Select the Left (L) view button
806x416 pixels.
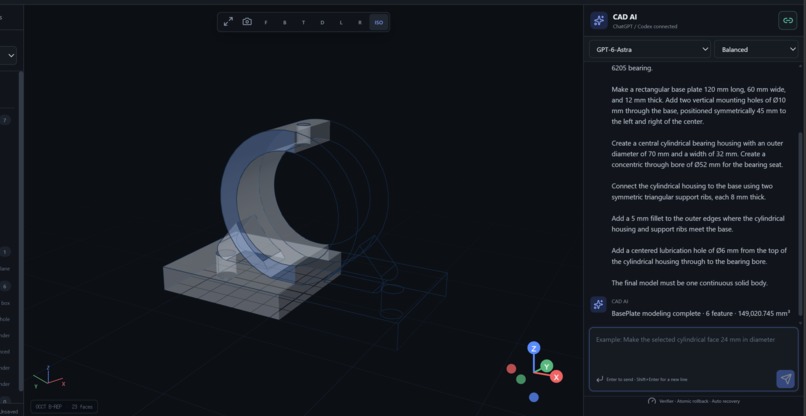[x=341, y=23]
